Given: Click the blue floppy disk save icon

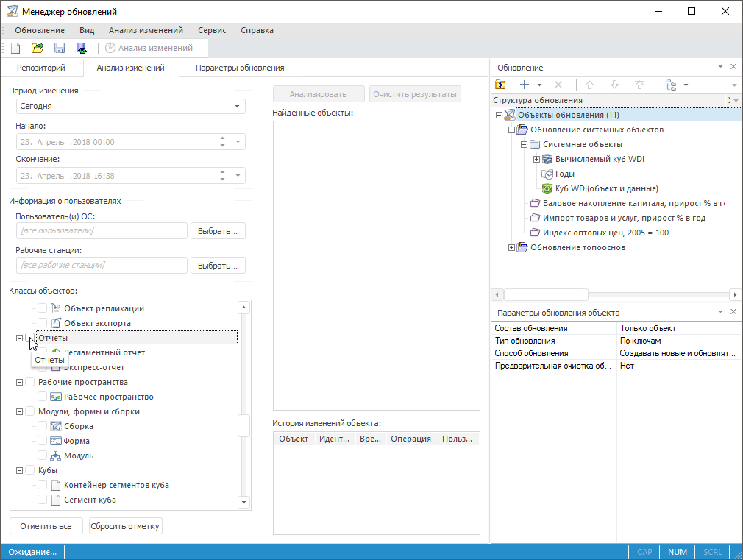Looking at the screenshot, I should pos(60,48).
